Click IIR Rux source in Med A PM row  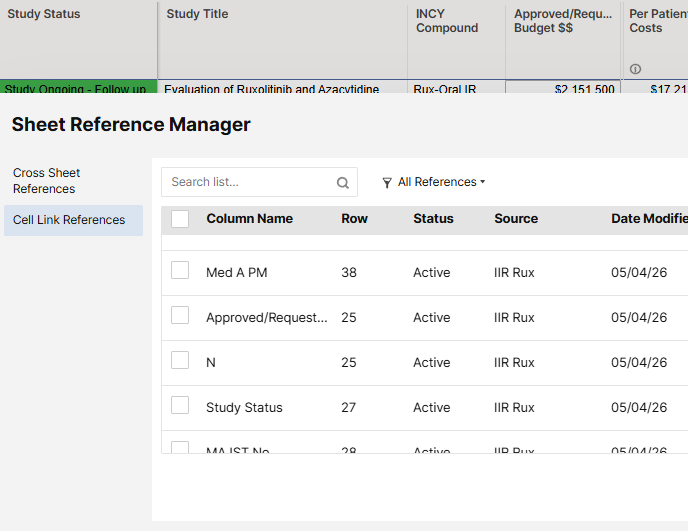514,273
